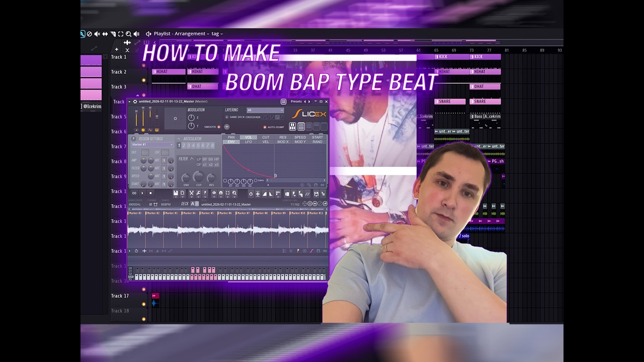Click Slicex zoom out minus circle
Screen dimensions: 644x362
(x=309, y=204)
